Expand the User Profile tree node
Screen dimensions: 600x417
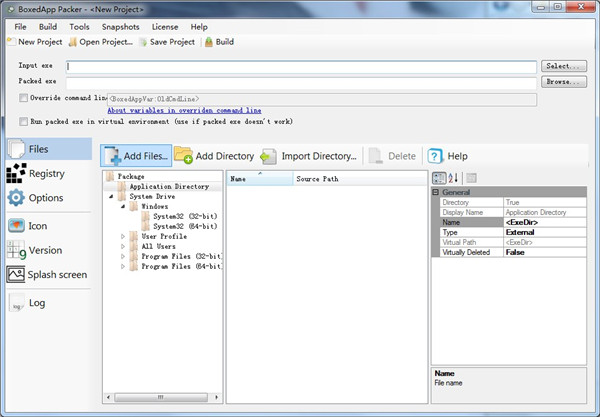pyautogui.click(x=123, y=236)
